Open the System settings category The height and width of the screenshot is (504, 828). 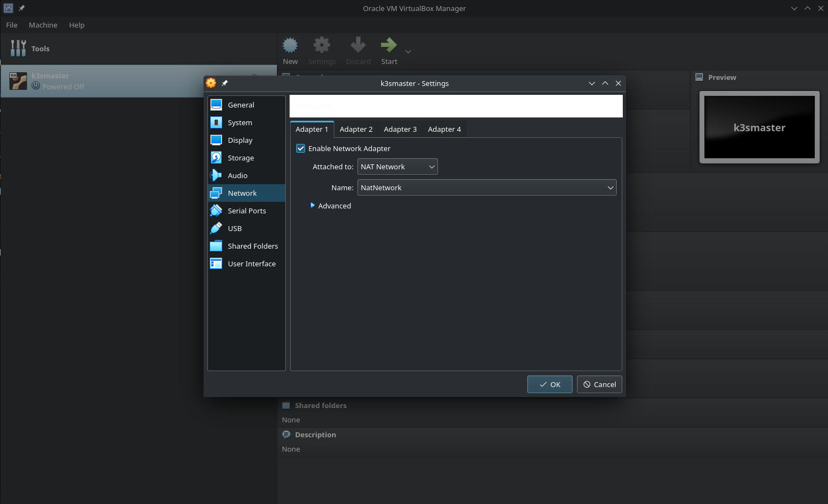click(x=247, y=122)
